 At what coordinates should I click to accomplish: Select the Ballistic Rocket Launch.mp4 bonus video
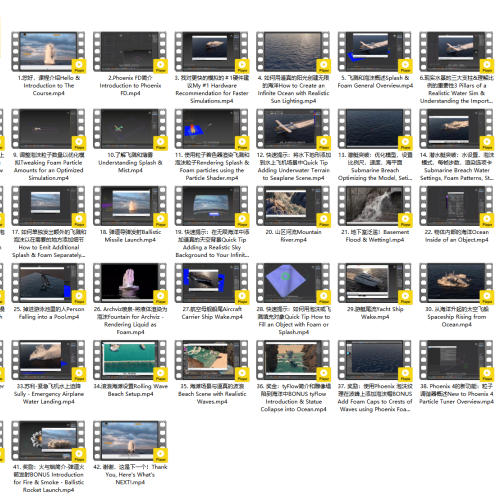(49, 441)
